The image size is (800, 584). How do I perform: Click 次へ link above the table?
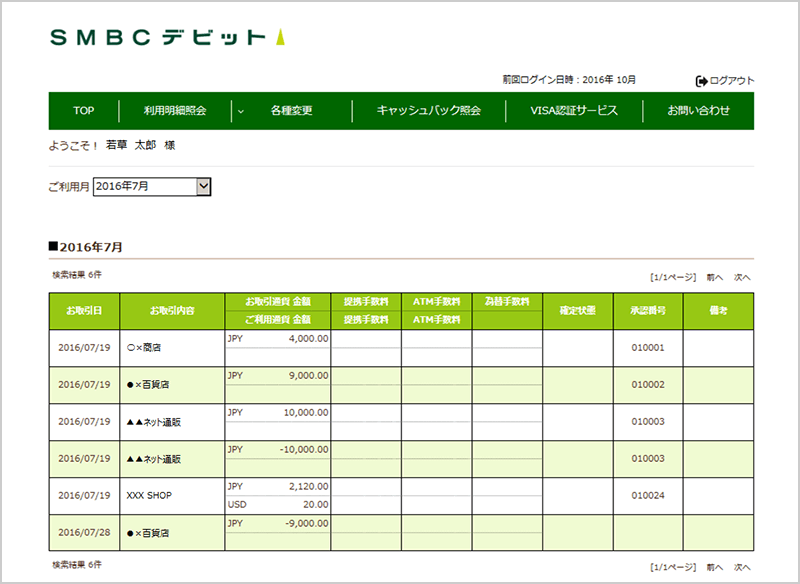[x=742, y=277]
